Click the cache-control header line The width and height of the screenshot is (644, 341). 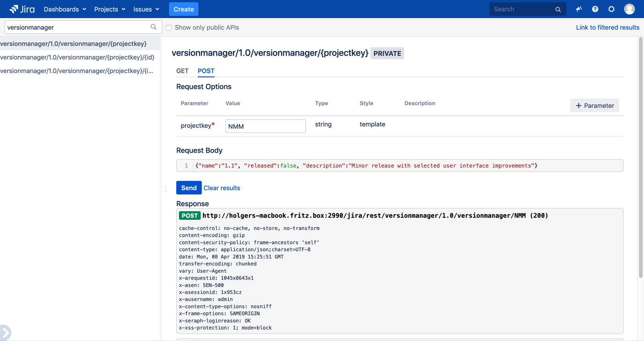click(249, 228)
